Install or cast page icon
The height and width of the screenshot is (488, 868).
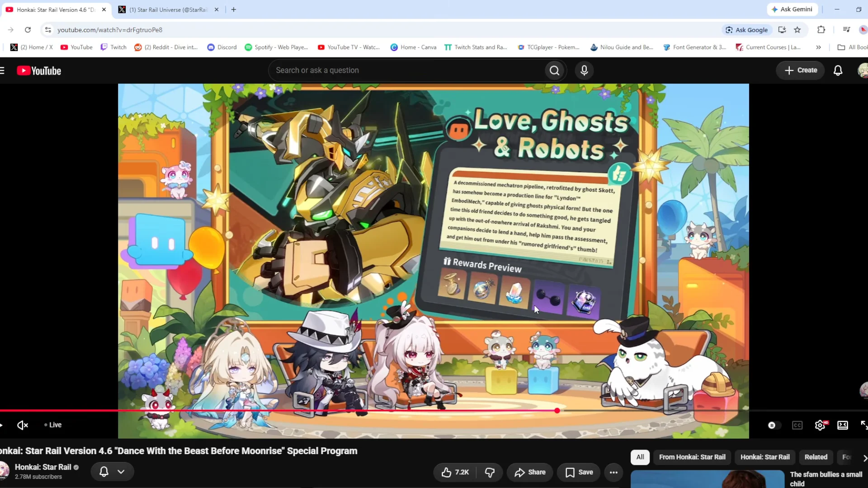click(782, 30)
